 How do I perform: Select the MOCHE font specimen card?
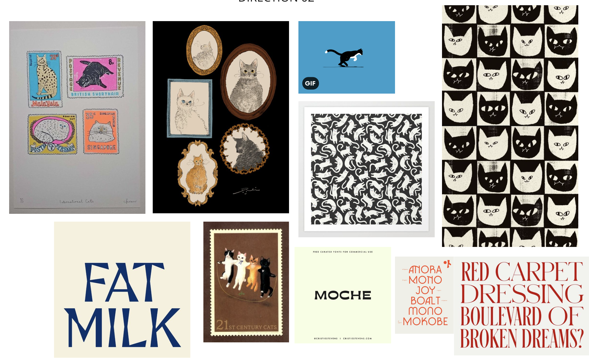click(x=343, y=295)
